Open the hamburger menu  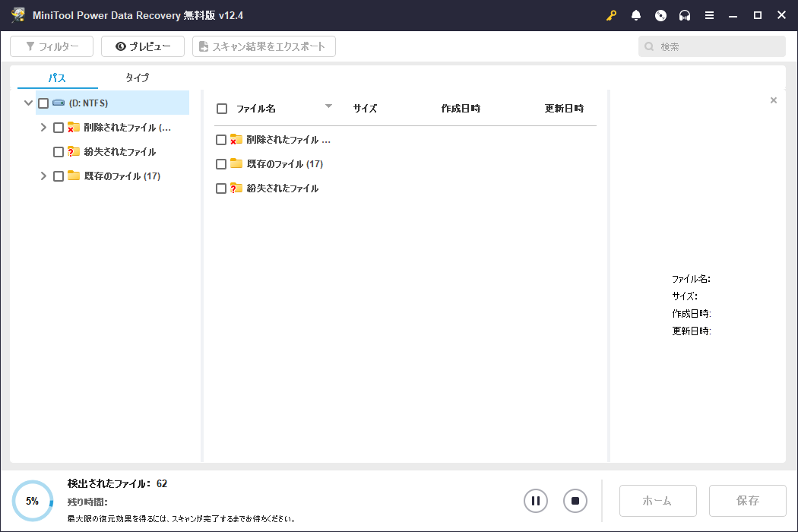(709, 14)
